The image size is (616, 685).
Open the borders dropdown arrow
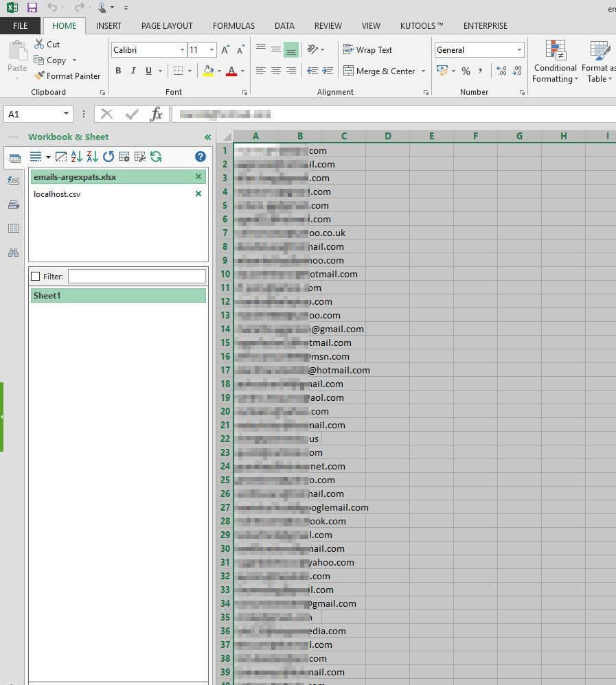point(190,71)
